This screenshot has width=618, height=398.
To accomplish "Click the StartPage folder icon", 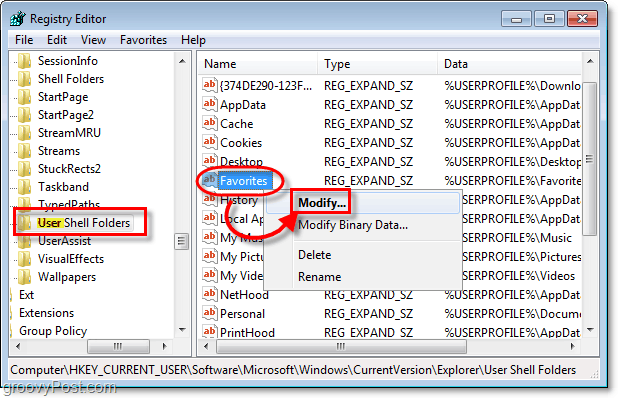I will 24,97.
